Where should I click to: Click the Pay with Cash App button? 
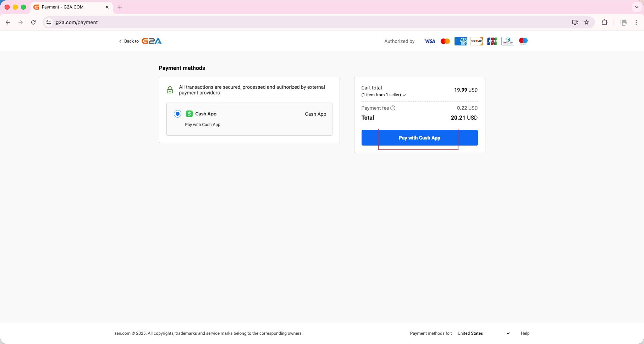click(x=419, y=138)
